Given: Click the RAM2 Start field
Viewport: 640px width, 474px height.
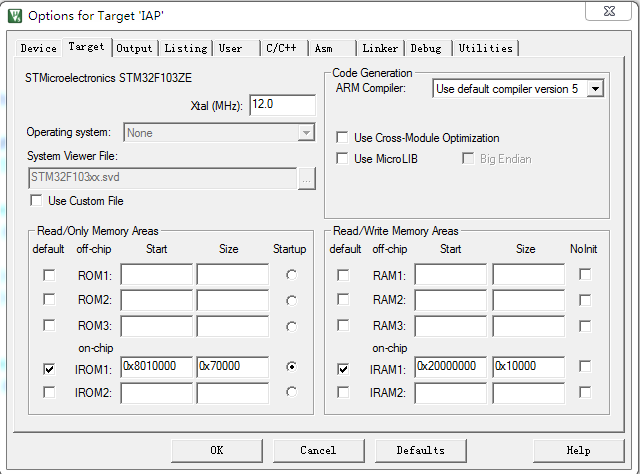Looking at the screenshot, I should pos(451,300).
